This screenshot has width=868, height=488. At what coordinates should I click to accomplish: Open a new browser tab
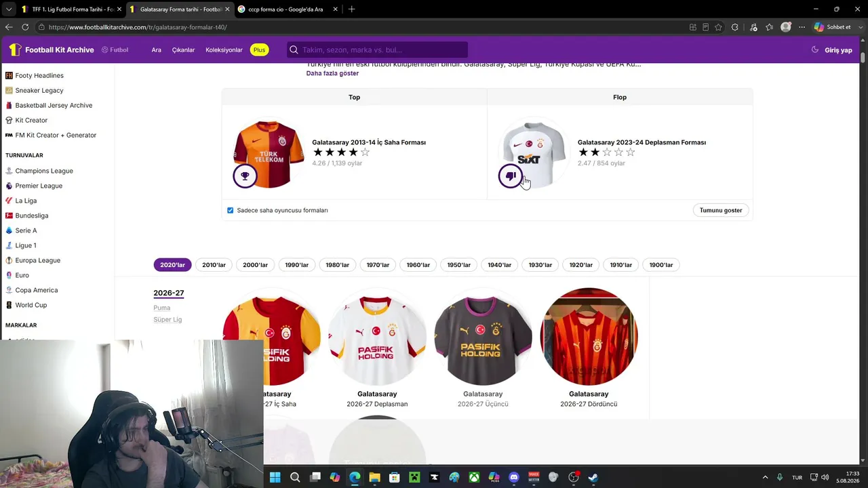click(351, 9)
